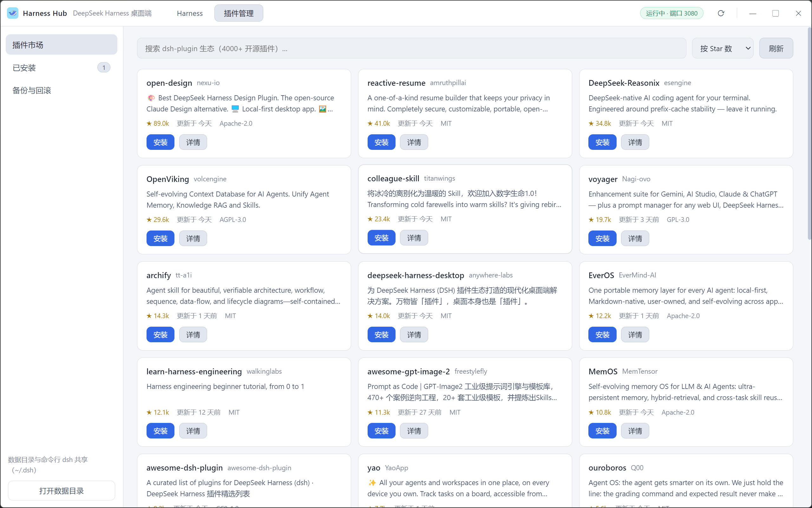Click the author name EverMind-AI
The height and width of the screenshot is (508, 812).
pos(637,275)
